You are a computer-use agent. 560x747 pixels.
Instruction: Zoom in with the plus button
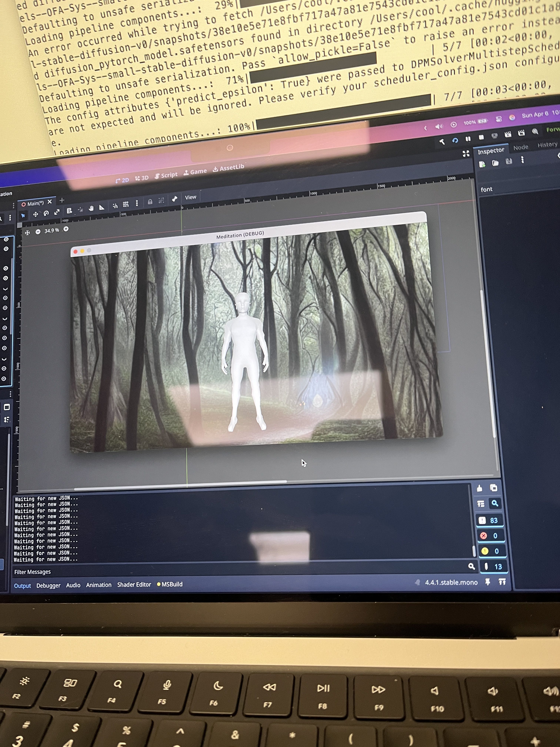(x=66, y=229)
